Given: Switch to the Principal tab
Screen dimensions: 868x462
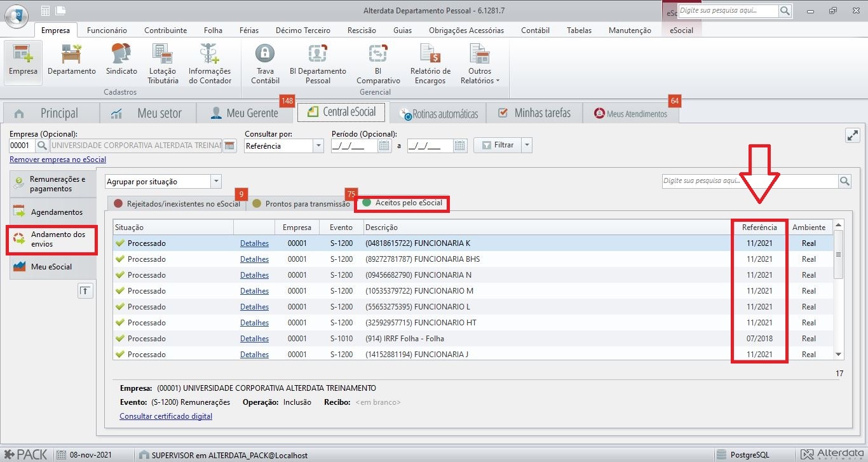Looking at the screenshot, I should [51, 113].
